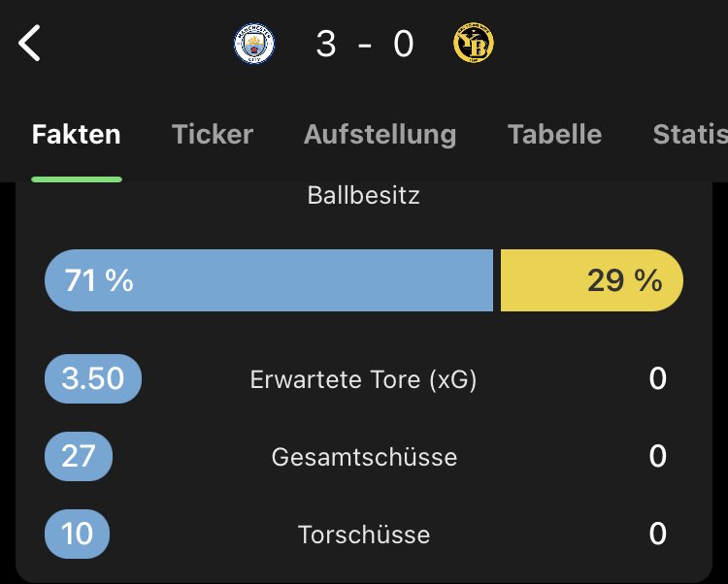Open the partially visible Statistik tab

click(x=689, y=134)
